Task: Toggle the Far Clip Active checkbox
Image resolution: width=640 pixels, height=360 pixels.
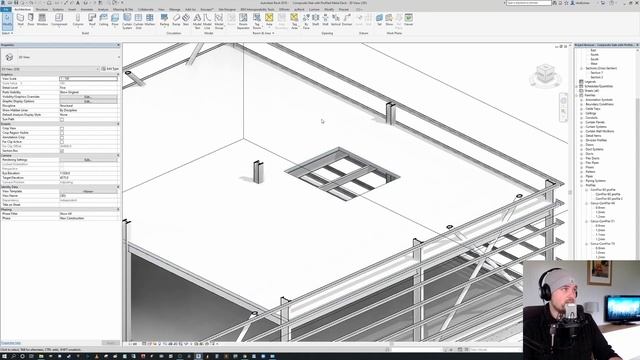Action: [62, 142]
